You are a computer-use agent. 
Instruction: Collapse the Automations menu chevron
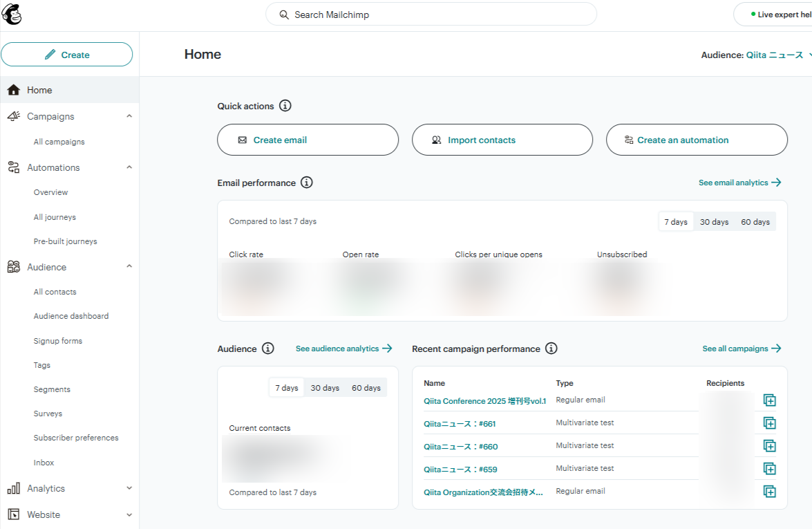(129, 167)
